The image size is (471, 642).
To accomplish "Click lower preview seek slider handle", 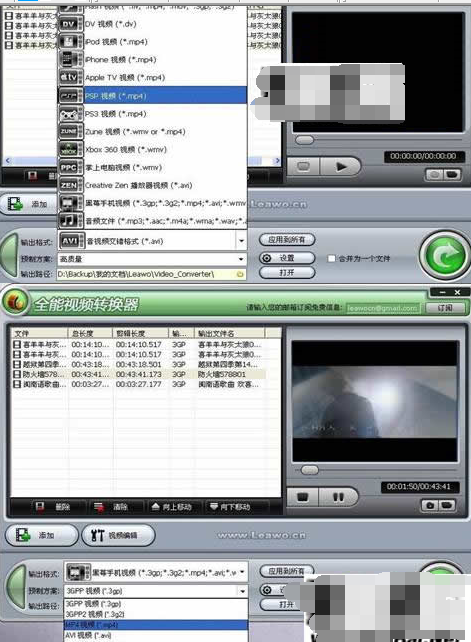I will [x=309, y=470].
